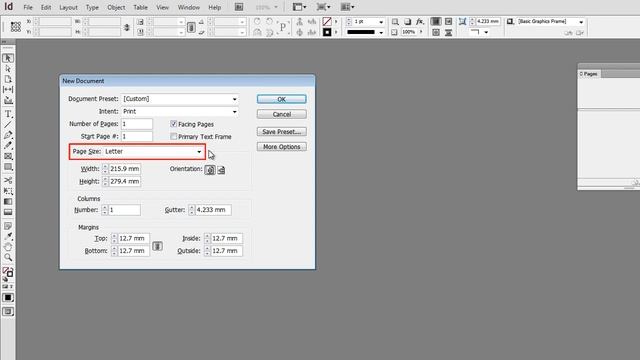Open the View menu
This screenshot has width=640, height=360.
[x=162, y=7]
